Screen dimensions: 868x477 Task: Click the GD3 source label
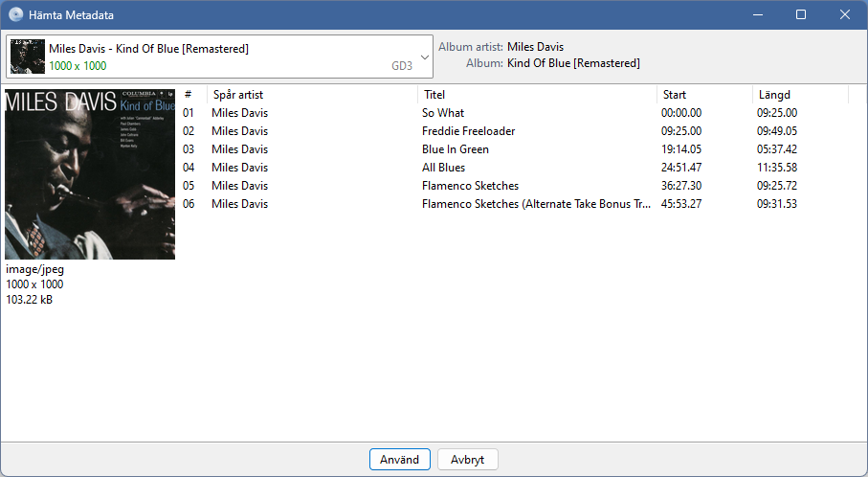point(402,66)
